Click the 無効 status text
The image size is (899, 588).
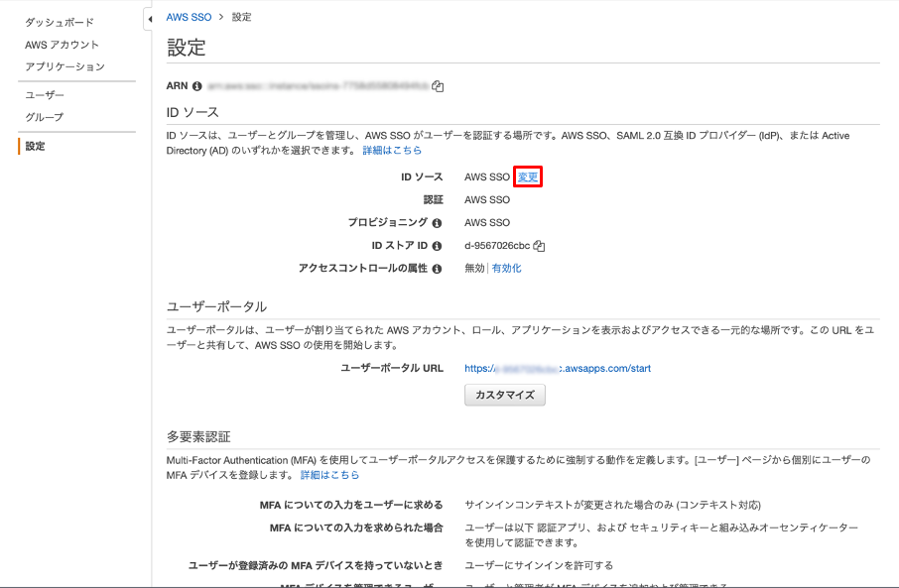coord(474,268)
